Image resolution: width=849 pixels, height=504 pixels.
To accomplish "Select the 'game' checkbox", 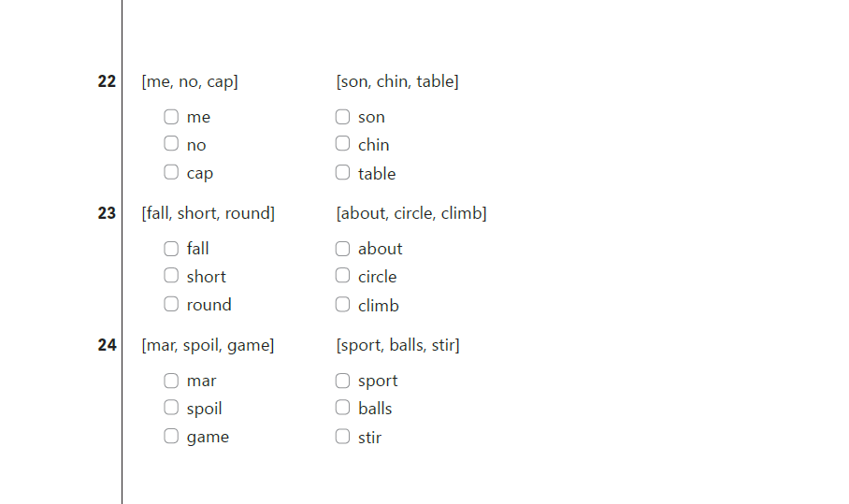I will point(171,436).
